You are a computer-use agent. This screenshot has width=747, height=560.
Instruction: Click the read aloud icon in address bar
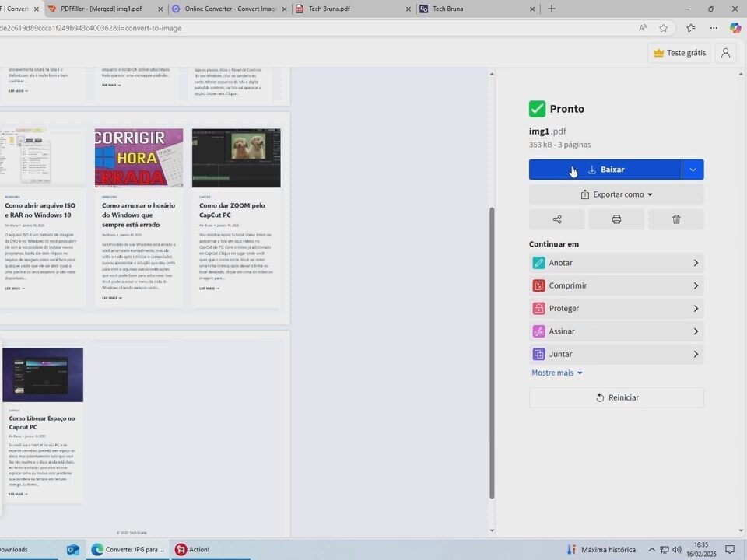point(643,28)
